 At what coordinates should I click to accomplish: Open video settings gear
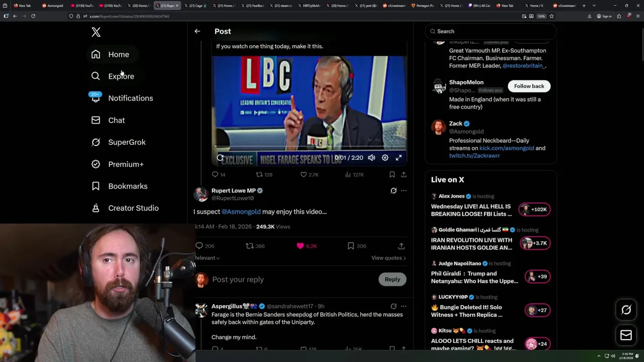tap(385, 157)
